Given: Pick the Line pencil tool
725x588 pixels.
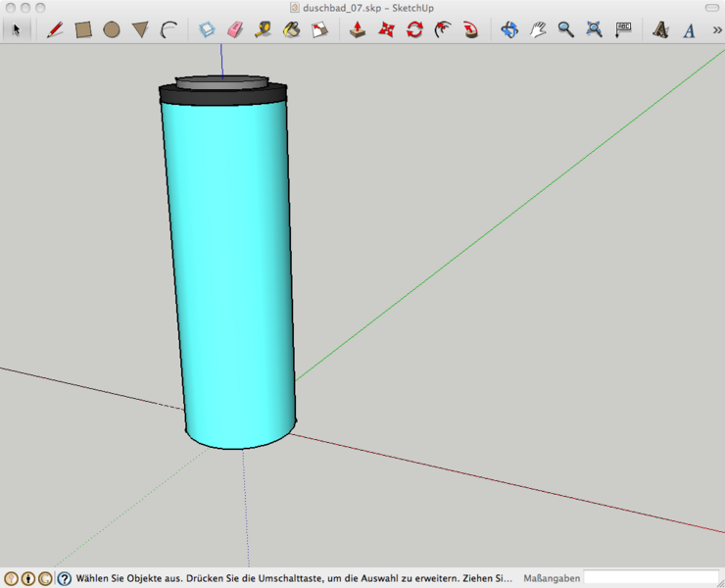Looking at the screenshot, I should [x=55, y=29].
